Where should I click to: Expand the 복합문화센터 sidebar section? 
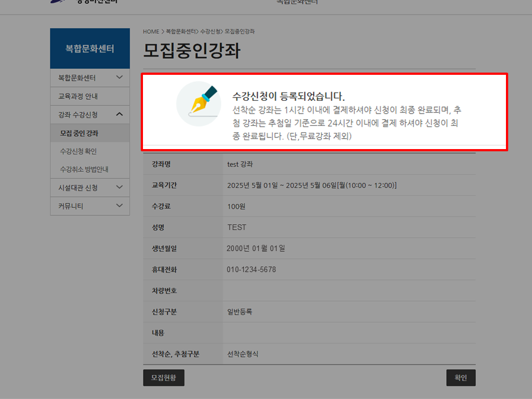90,78
